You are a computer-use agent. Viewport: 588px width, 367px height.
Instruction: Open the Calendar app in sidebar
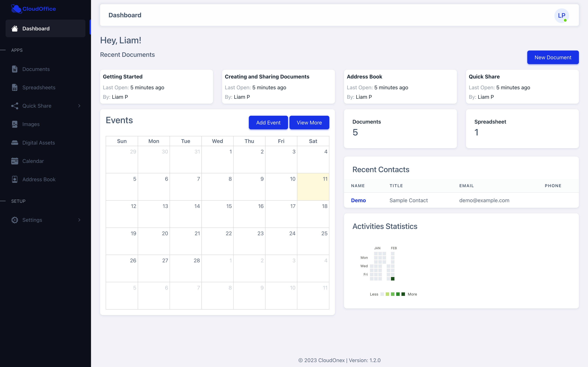pyautogui.click(x=15, y=161)
